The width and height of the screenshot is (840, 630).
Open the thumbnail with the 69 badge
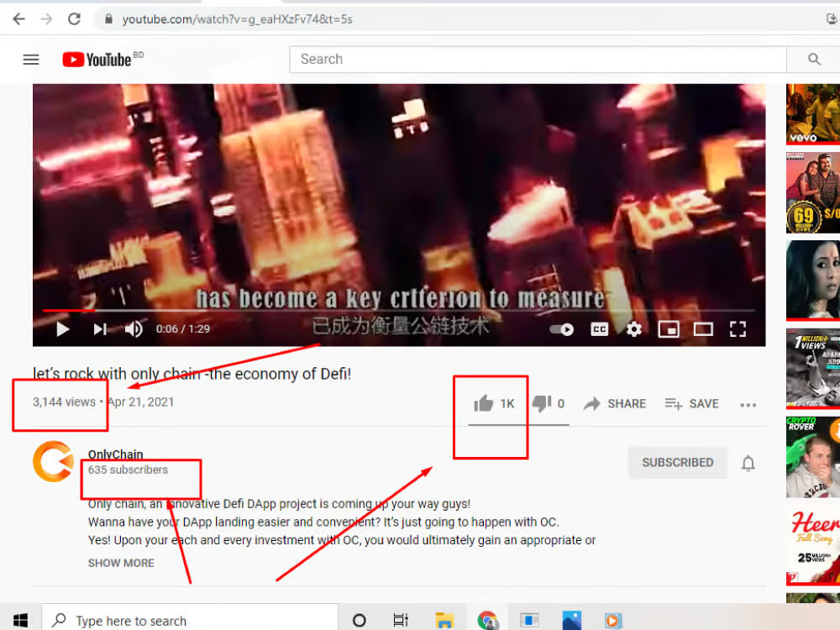click(x=812, y=193)
